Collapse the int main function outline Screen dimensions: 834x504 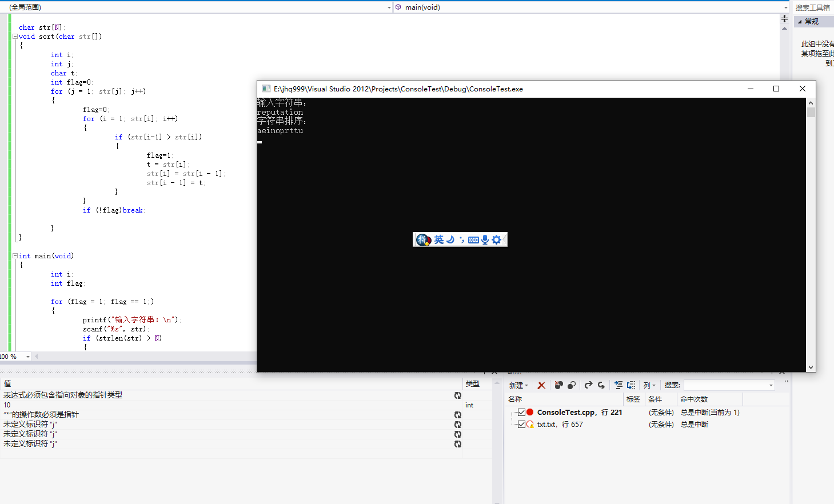pos(15,255)
